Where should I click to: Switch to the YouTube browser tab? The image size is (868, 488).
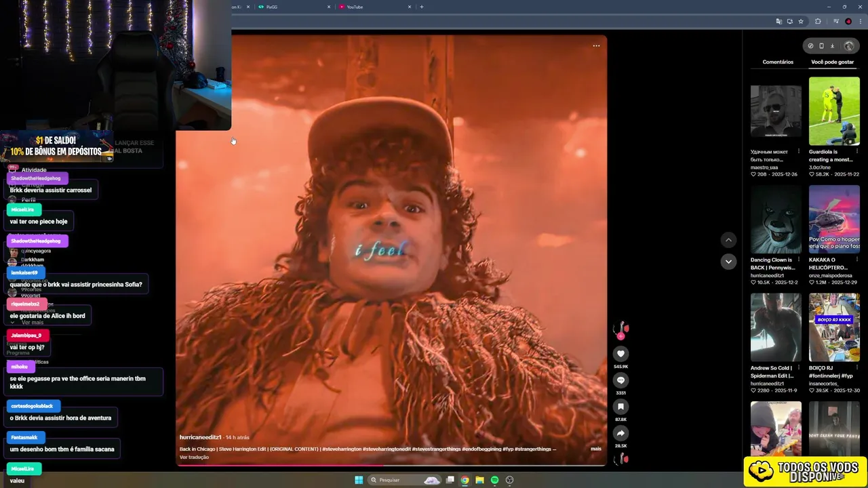click(x=374, y=7)
